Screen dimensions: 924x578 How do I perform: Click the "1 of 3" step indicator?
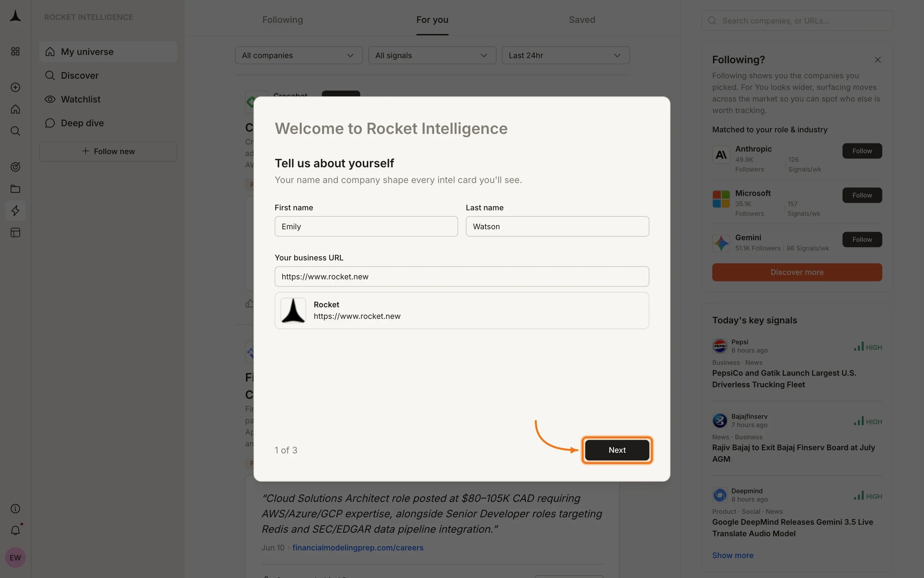coord(286,450)
